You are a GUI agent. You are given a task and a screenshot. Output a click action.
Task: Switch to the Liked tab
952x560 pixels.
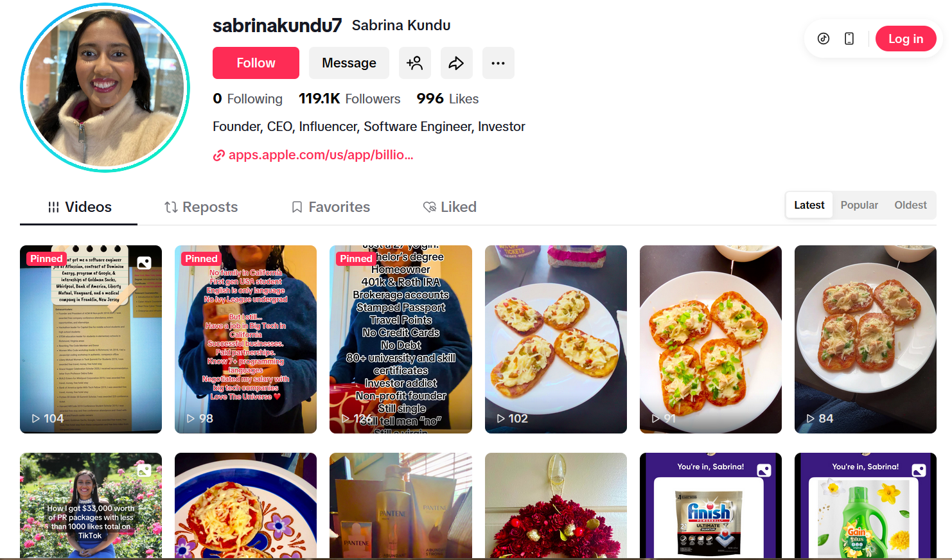point(450,207)
